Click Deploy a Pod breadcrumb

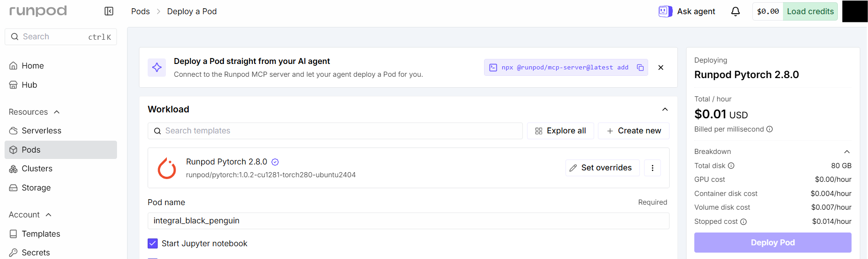click(192, 11)
